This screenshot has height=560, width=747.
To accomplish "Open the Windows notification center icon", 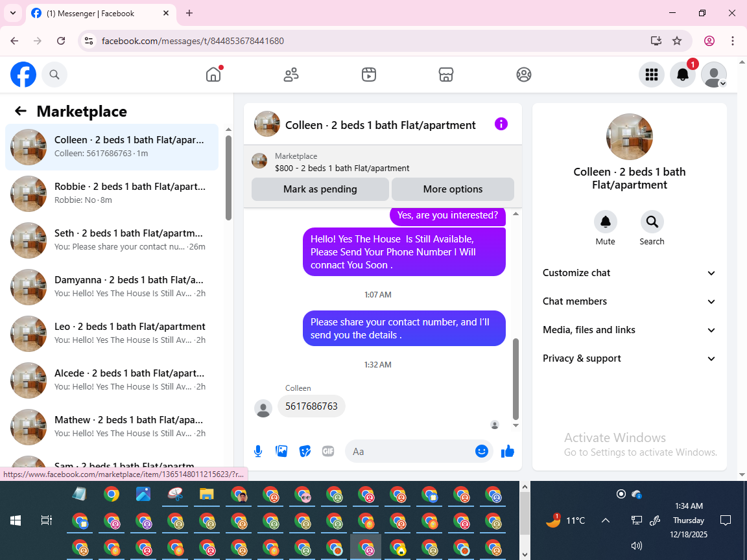I will pyautogui.click(x=726, y=520).
